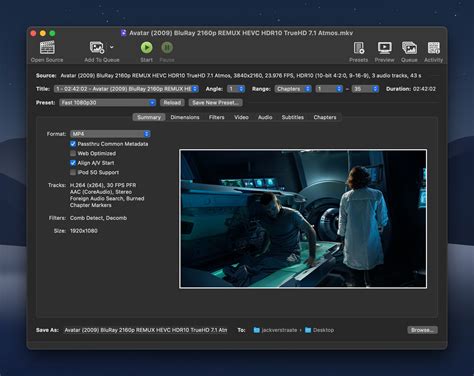Switch to the Dimensions tab
This screenshot has height=376, width=474.
coord(185,117)
